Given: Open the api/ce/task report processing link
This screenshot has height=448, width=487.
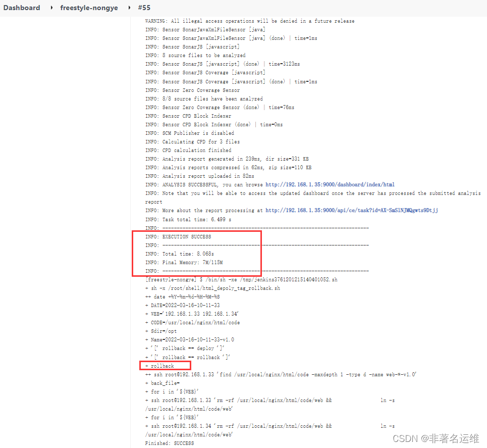Looking at the screenshot, I should coord(352,211).
